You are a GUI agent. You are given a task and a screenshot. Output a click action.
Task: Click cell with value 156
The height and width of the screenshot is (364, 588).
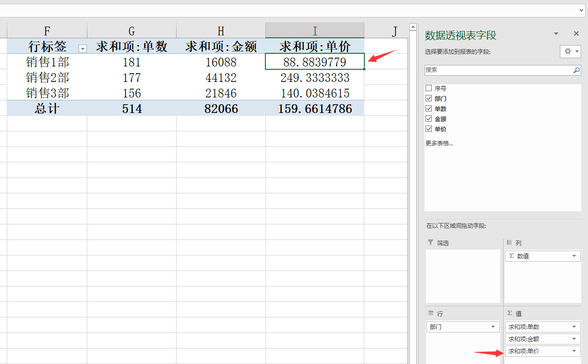point(132,93)
